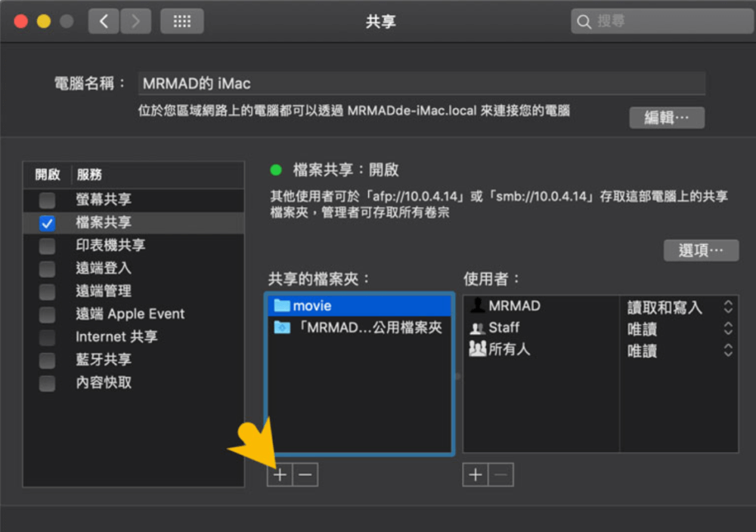
Task: Click the 編輯 button
Action: 667,118
